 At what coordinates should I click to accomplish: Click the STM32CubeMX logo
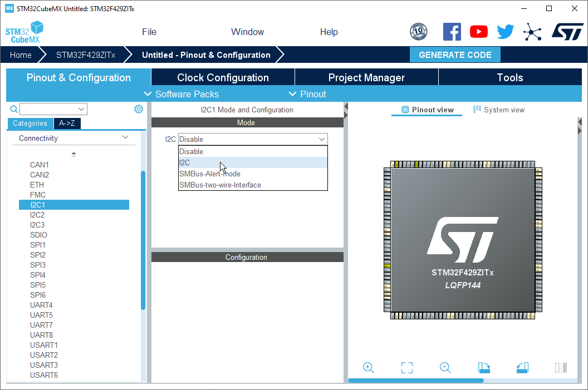24,32
